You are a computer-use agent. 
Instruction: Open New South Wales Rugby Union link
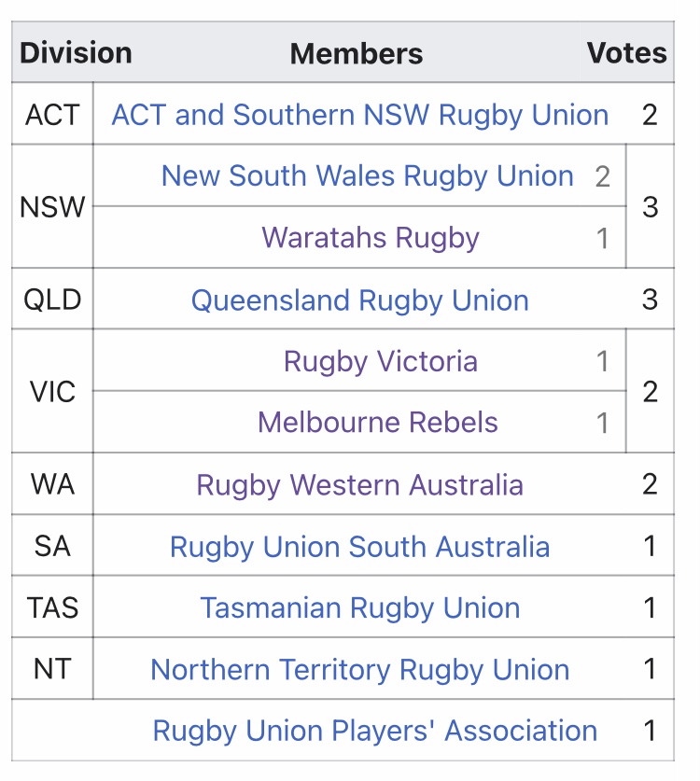coord(368,176)
